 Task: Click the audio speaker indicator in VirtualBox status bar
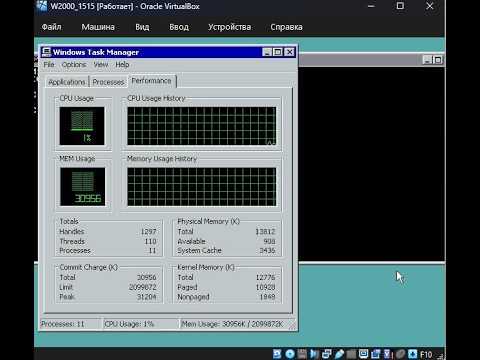point(315,354)
